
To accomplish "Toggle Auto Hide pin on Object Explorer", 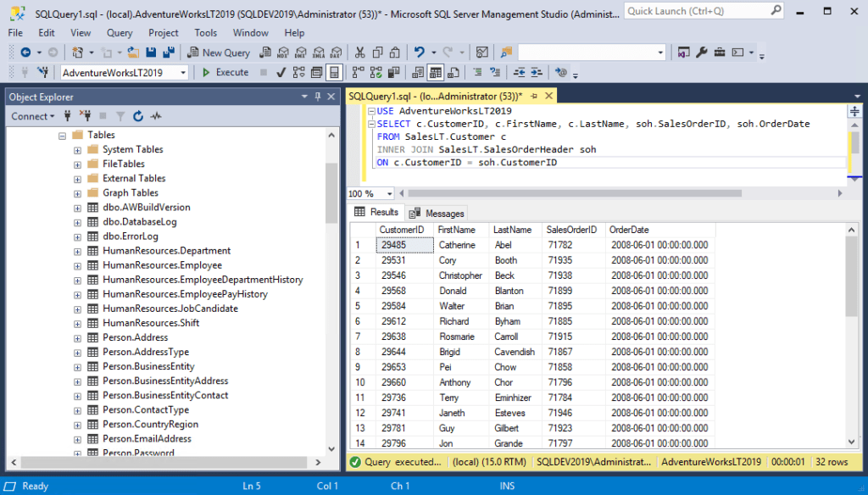I will pos(318,97).
